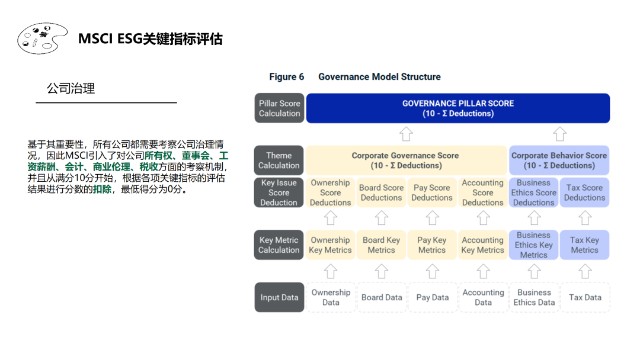The height and width of the screenshot is (360, 640).
Task: Click the arrow below Ownership Score Deductions
Action: click(x=330, y=218)
